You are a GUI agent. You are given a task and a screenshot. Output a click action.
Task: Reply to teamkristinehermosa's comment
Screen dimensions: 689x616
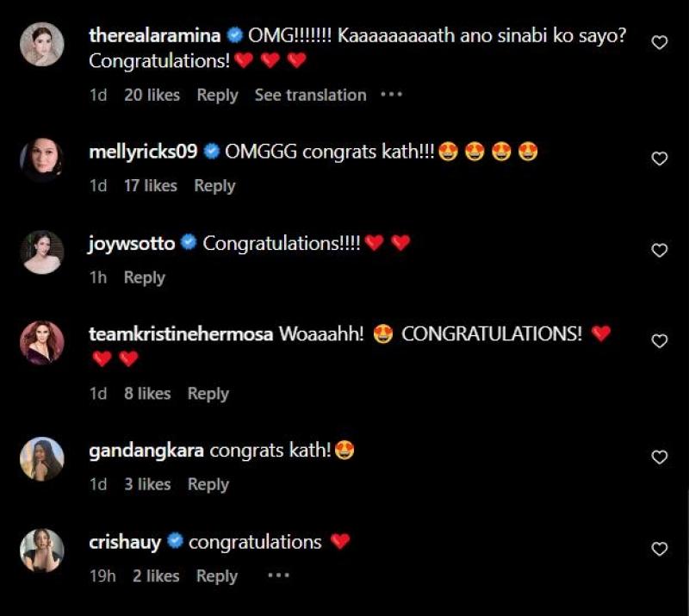(x=208, y=394)
